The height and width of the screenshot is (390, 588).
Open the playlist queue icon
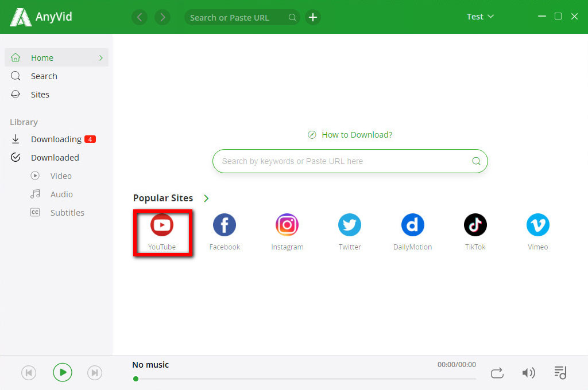(x=560, y=373)
